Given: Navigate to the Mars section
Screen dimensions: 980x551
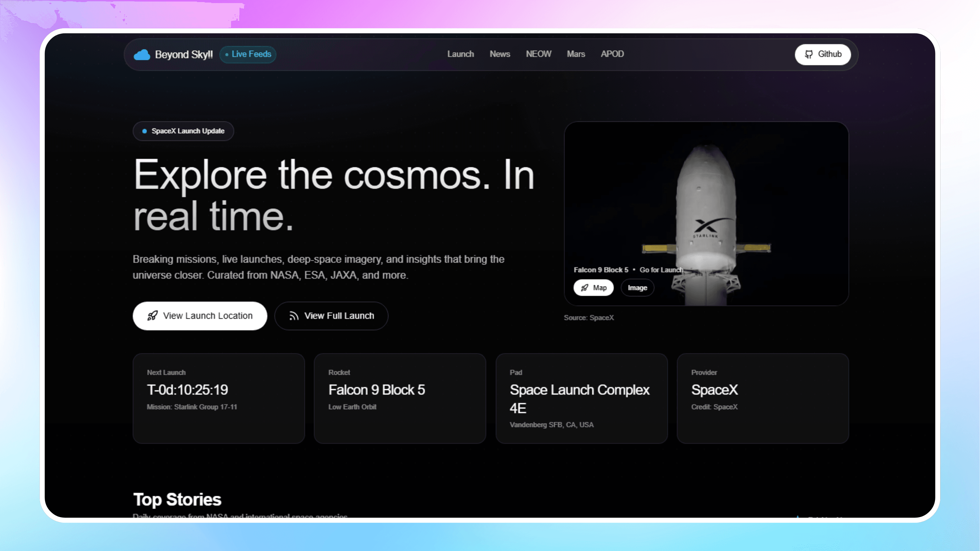Looking at the screenshot, I should point(575,54).
